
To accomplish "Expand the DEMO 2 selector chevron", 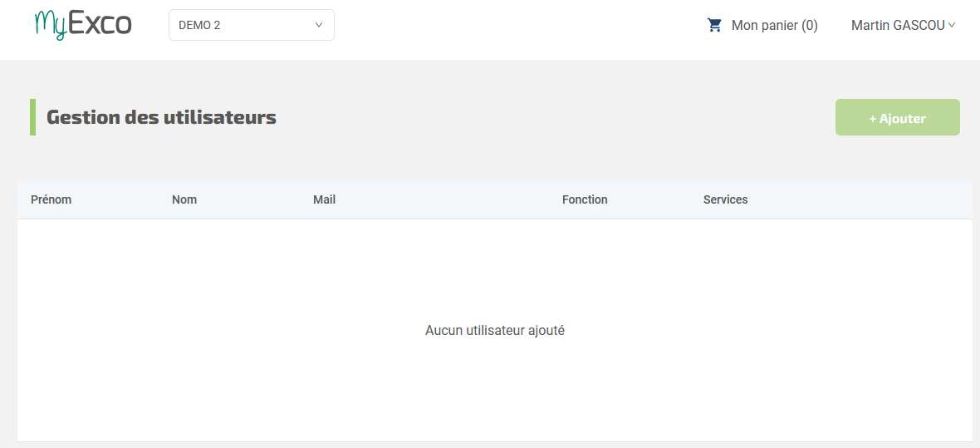I will pyautogui.click(x=319, y=25).
